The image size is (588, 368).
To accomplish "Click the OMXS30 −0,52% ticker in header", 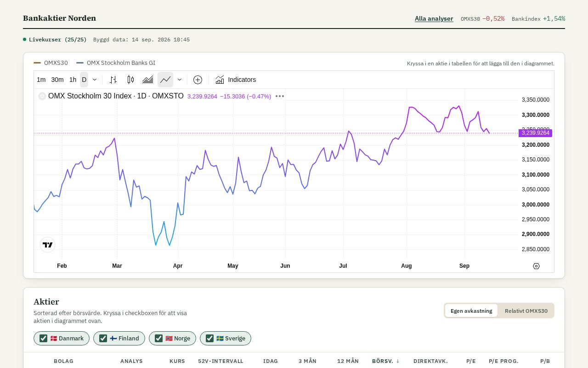I will [x=482, y=19].
